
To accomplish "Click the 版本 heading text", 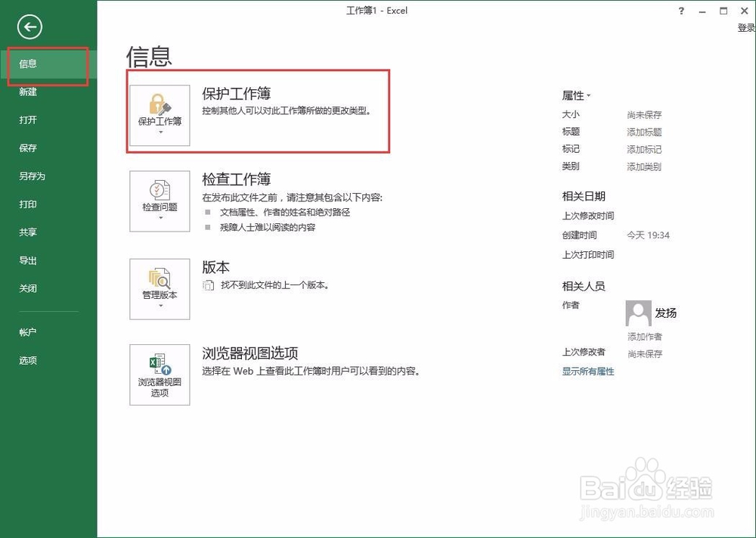I will click(215, 267).
